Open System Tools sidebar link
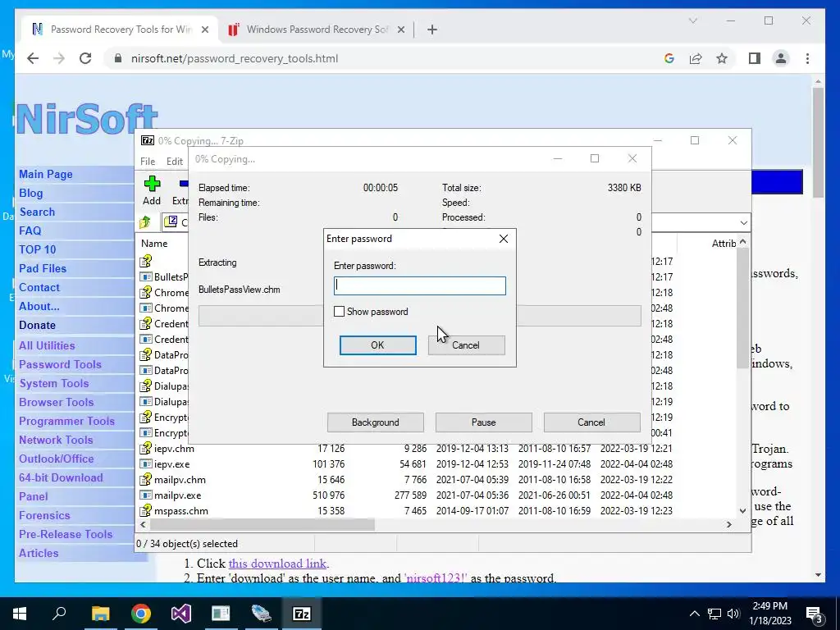 coord(54,383)
